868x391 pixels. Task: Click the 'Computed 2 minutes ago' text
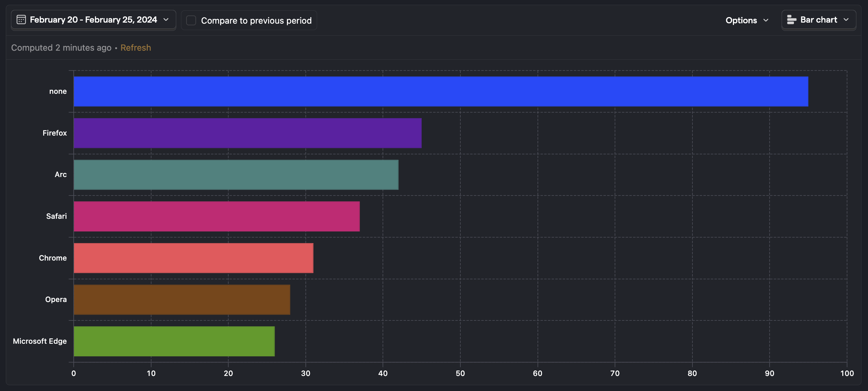pyautogui.click(x=61, y=48)
